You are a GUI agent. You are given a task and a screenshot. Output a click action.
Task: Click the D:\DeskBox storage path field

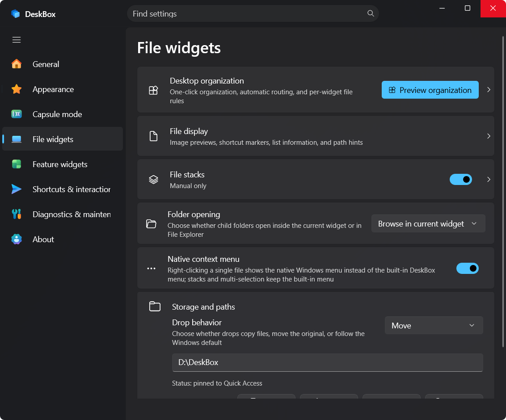(x=327, y=362)
